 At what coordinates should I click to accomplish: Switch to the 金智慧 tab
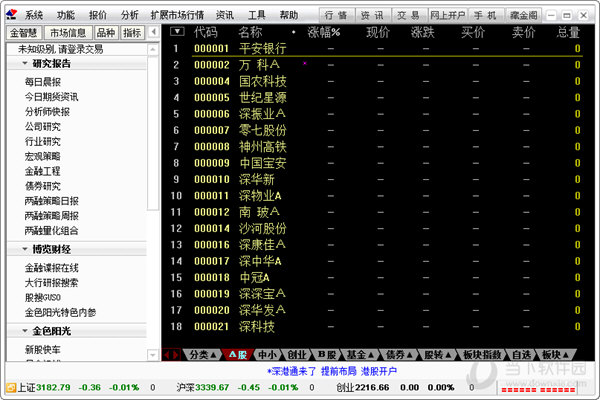24,33
